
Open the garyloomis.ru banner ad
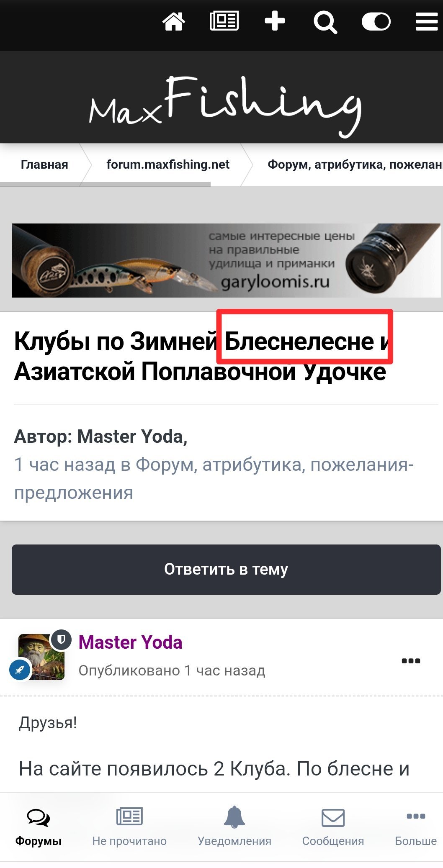click(x=226, y=260)
